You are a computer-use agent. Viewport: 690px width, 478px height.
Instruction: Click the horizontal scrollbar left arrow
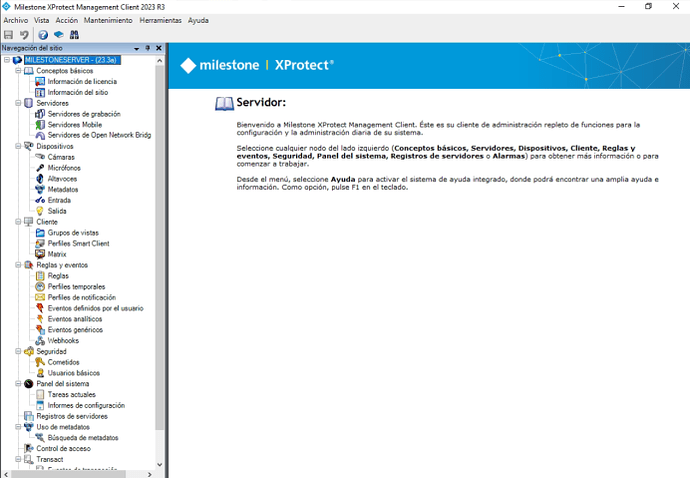6,474
